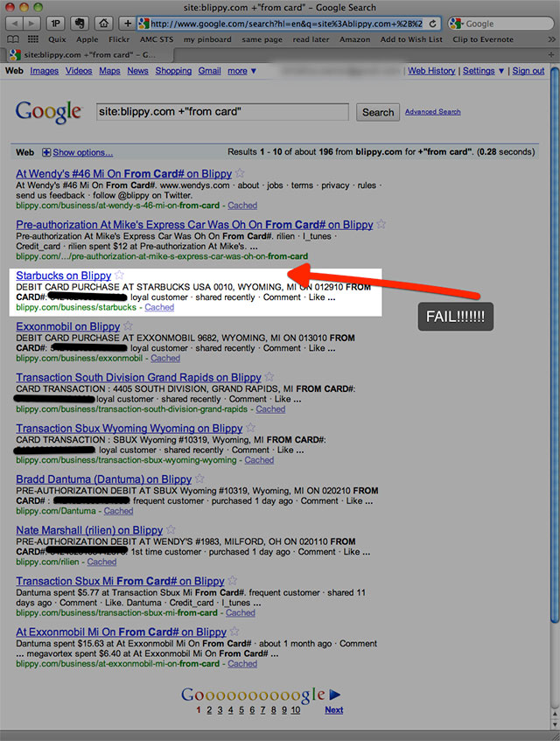
Task: Open the Gmail link
Action: tap(209, 71)
